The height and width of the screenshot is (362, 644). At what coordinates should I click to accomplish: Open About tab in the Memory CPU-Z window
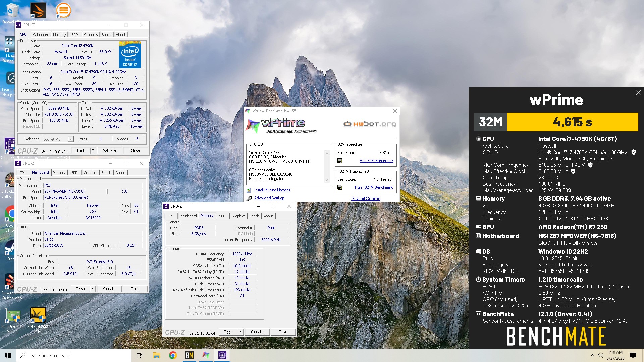click(268, 216)
